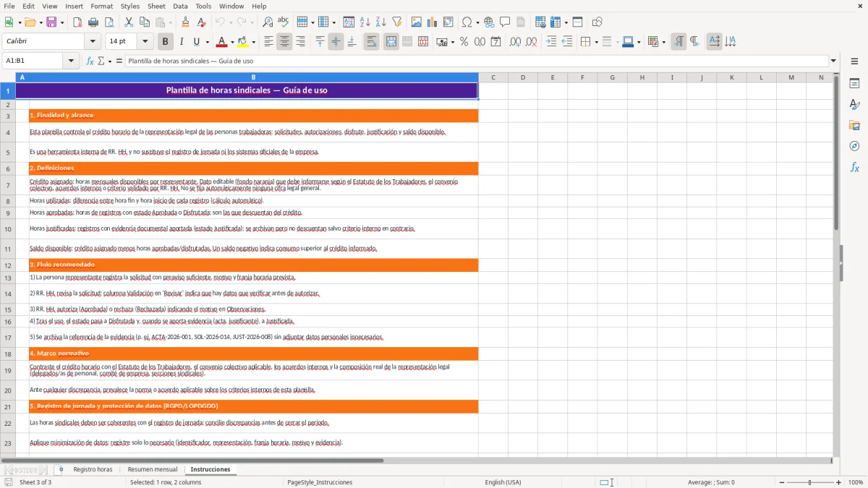Image resolution: width=868 pixels, height=488 pixels.
Task: Insert a comment
Action: [x=505, y=22]
